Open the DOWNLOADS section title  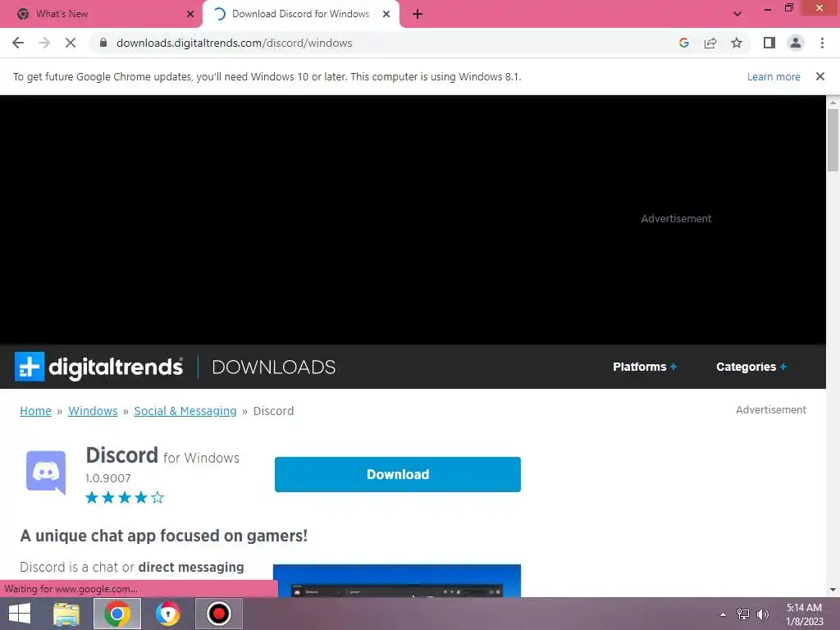point(274,367)
